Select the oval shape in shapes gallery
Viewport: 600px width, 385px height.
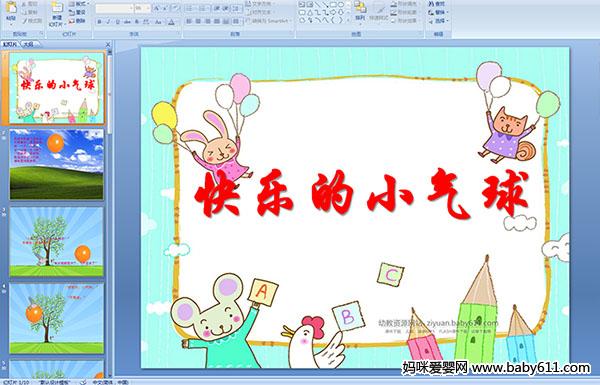click(x=341, y=5)
